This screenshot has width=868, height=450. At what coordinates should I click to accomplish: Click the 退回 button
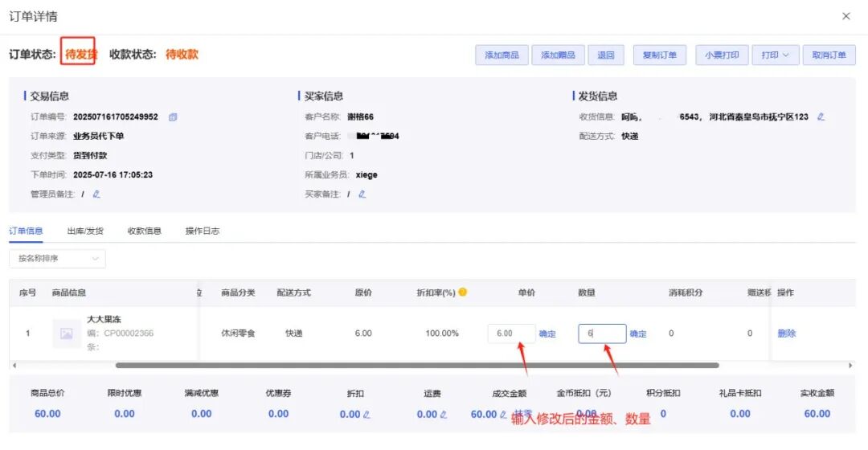tap(606, 55)
